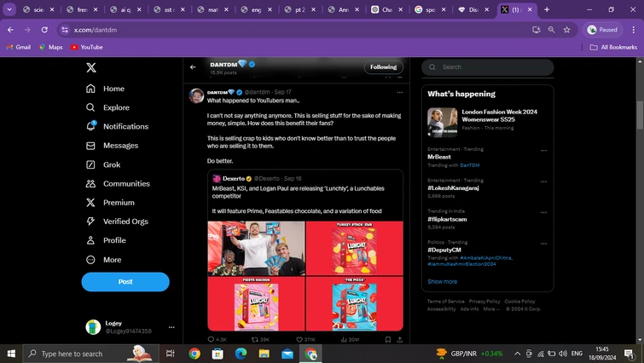Click DanTDM's avatar on the post

click(x=196, y=95)
